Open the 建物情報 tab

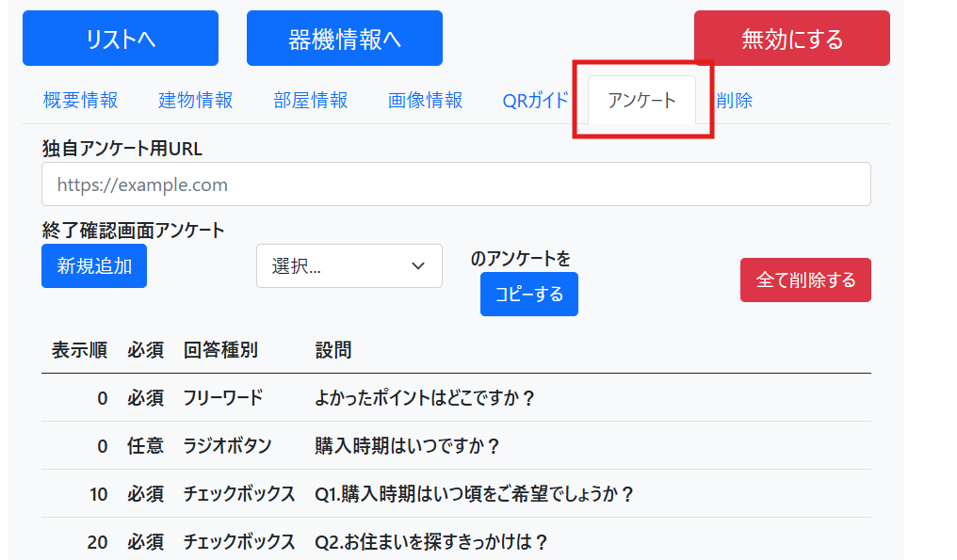(195, 101)
